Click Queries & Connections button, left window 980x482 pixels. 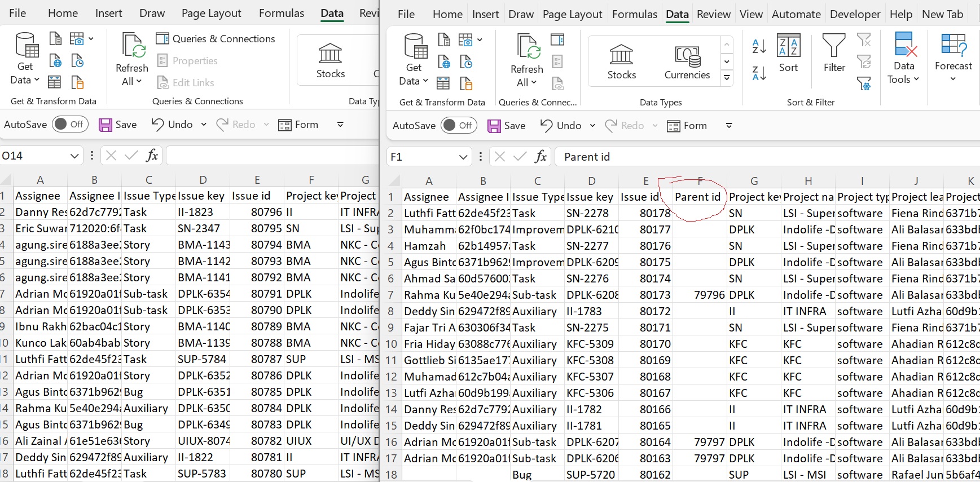216,38
